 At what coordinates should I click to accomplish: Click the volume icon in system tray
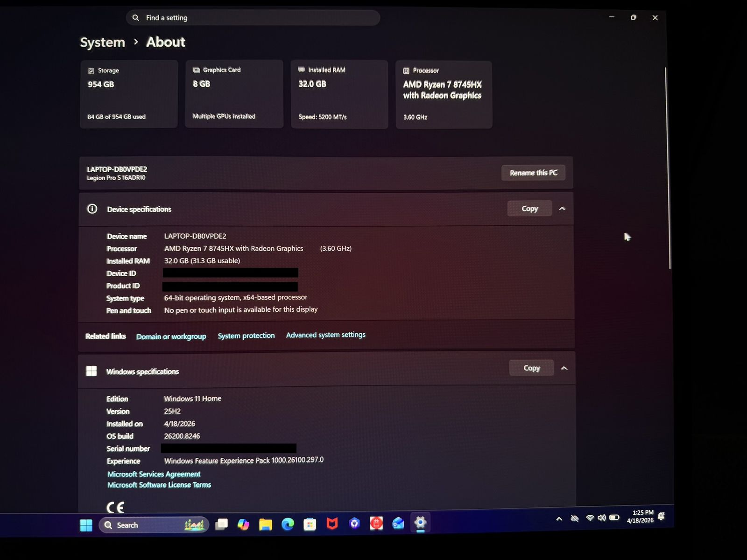coord(602,518)
